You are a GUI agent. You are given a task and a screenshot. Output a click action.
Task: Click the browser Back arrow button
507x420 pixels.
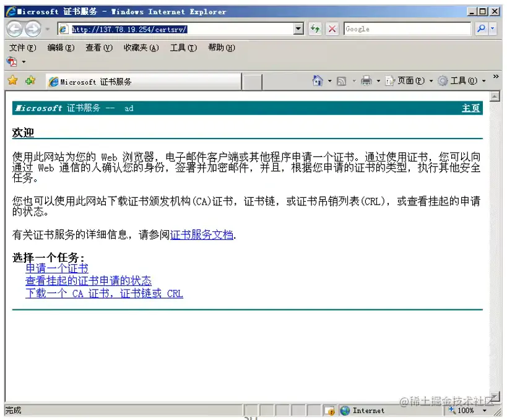point(15,29)
